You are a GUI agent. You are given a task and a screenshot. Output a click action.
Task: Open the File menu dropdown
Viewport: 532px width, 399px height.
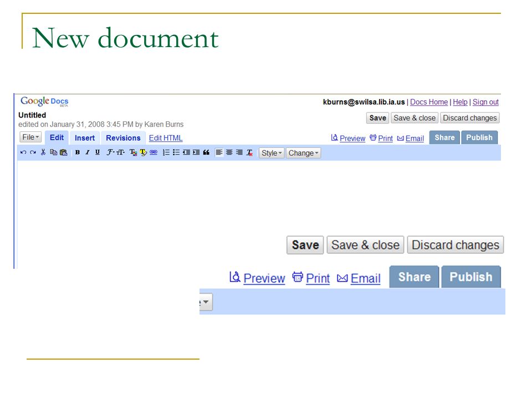(x=30, y=137)
